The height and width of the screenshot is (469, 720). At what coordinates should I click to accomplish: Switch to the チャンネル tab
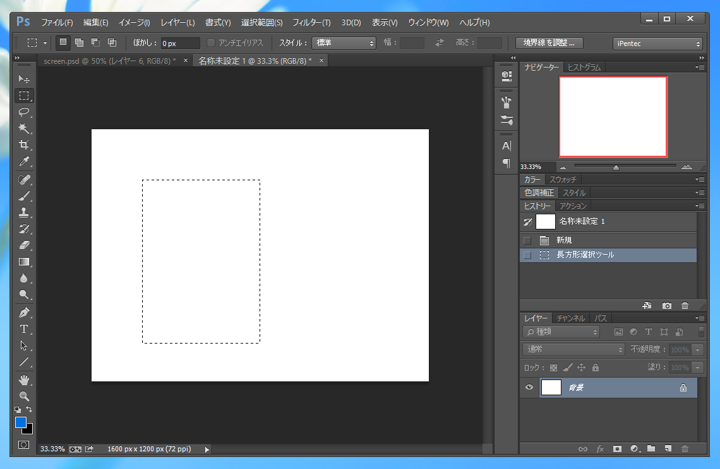(x=571, y=318)
